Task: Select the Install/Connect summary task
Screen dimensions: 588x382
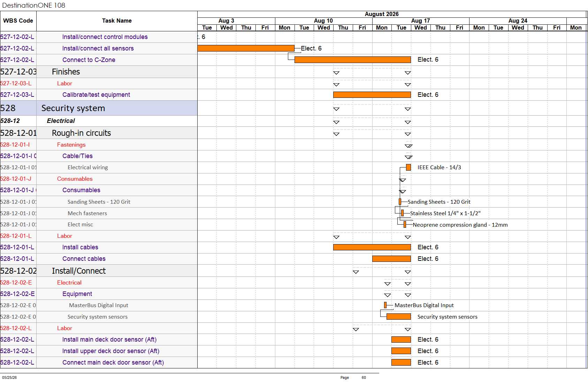Action: (x=79, y=271)
